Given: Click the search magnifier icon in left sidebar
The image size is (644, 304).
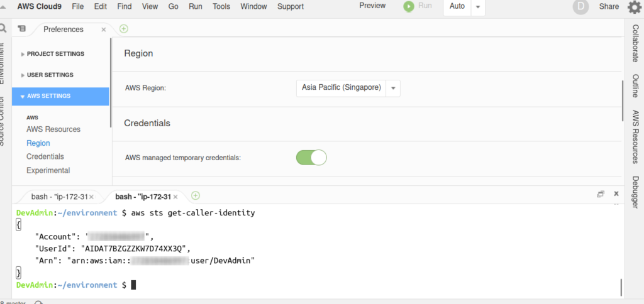Looking at the screenshot, I should click(x=3, y=28).
